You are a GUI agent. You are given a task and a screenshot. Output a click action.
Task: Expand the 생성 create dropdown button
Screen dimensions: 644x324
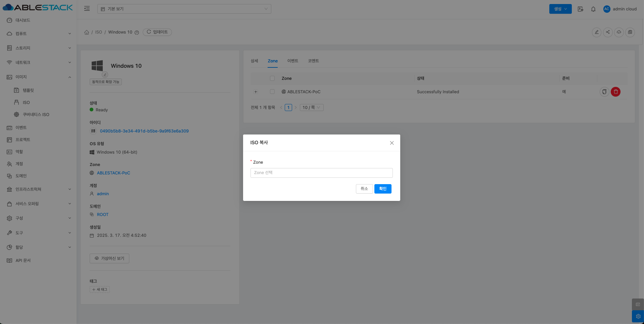(560, 9)
